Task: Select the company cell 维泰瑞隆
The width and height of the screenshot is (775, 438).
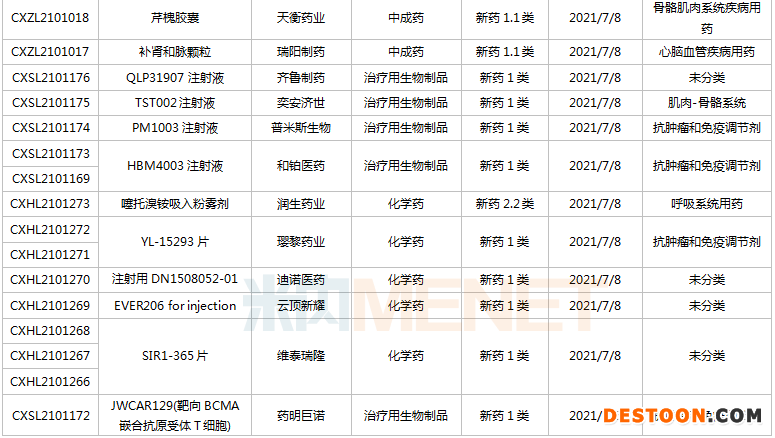Action: (301, 356)
